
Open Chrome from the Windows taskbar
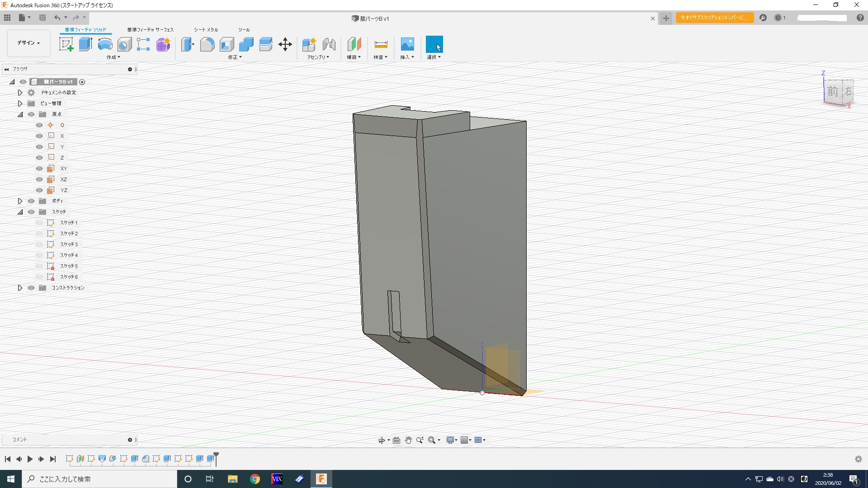click(255, 479)
